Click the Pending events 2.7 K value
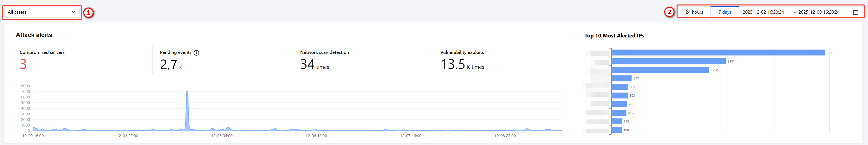This screenshot has height=145, width=868. [169, 65]
